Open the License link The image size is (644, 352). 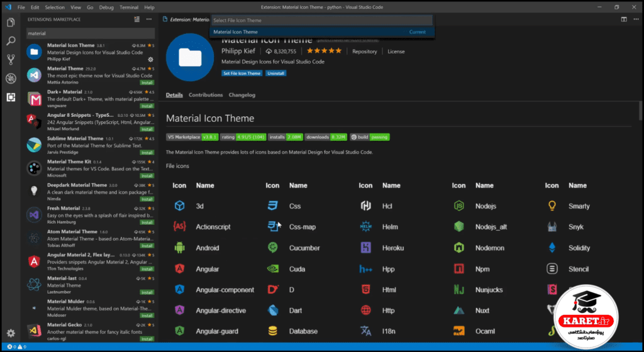point(396,52)
